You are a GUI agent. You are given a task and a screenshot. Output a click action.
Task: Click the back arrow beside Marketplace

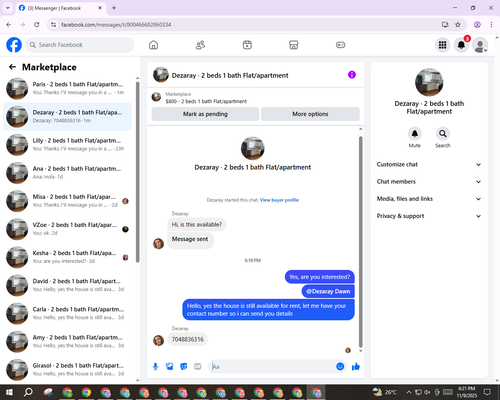[12, 67]
